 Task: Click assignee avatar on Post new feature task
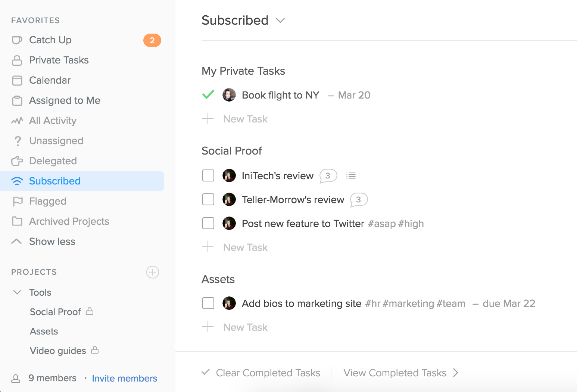click(x=229, y=223)
